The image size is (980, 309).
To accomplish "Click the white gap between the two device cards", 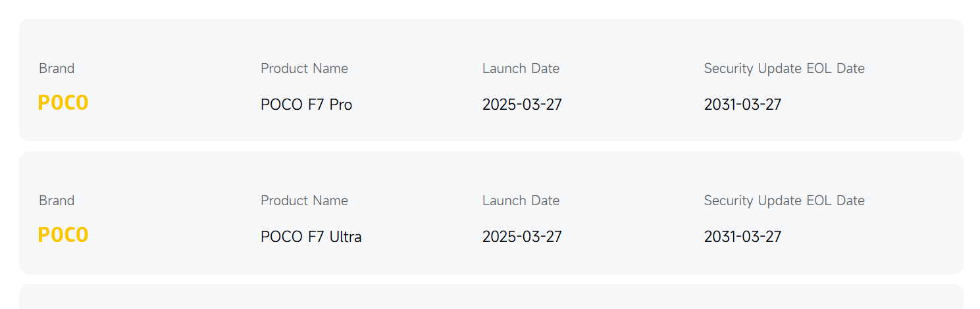I will [x=491, y=147].
